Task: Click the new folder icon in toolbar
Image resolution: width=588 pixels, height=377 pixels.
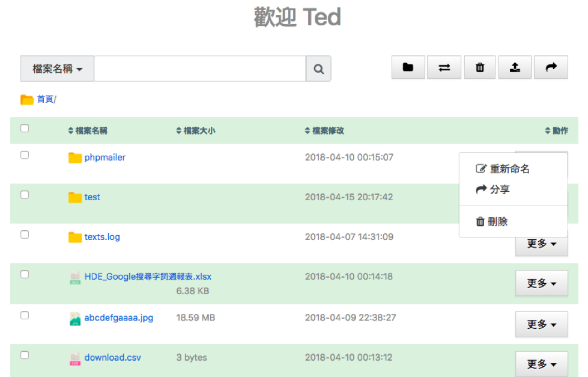Action: click(408, 67)
